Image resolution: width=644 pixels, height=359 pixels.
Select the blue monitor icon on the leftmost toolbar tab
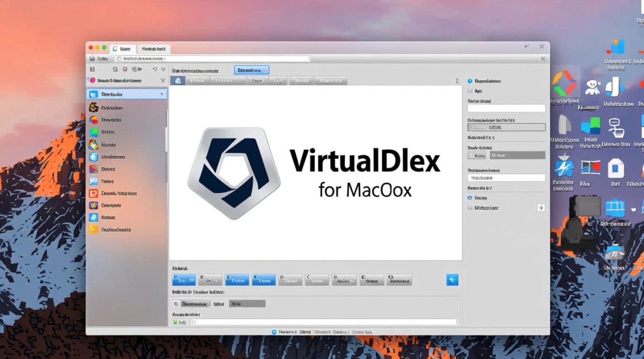coord(177,80)
